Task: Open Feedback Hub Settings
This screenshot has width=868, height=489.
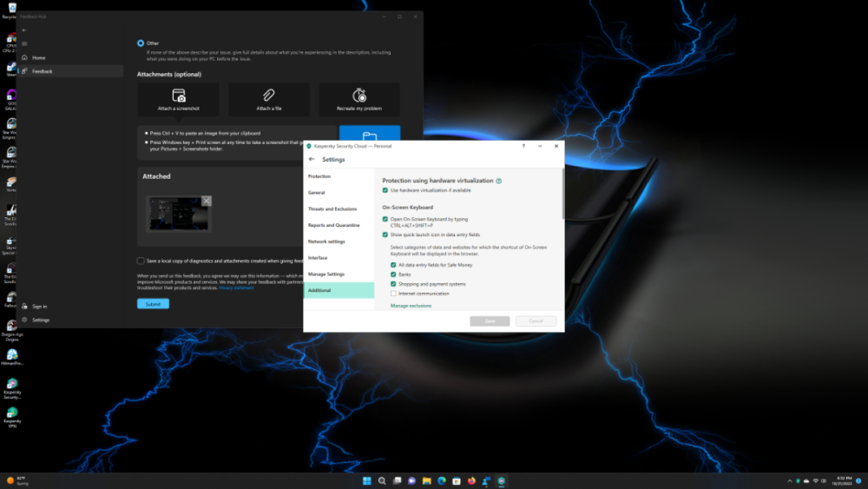Action: [71, 320]
